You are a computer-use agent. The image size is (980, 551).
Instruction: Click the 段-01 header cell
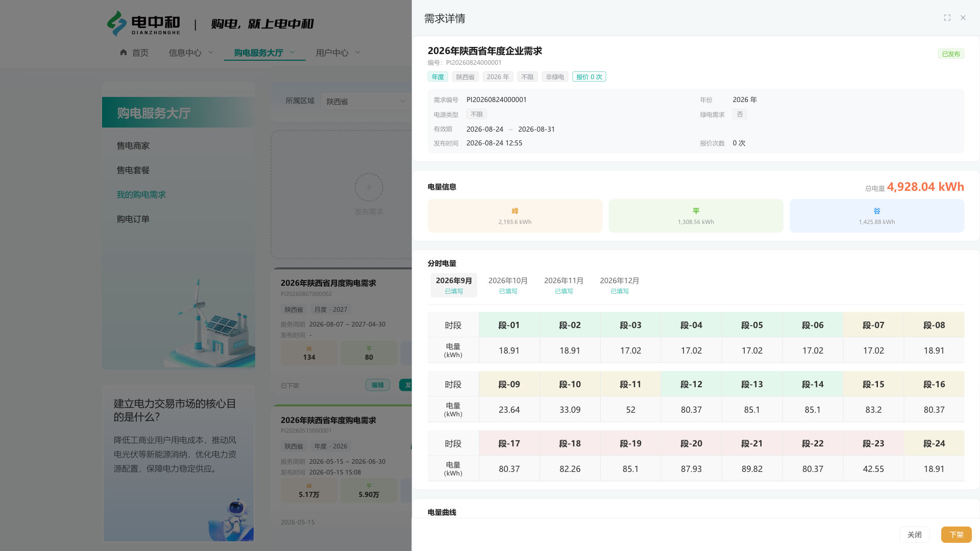point(509,325)
